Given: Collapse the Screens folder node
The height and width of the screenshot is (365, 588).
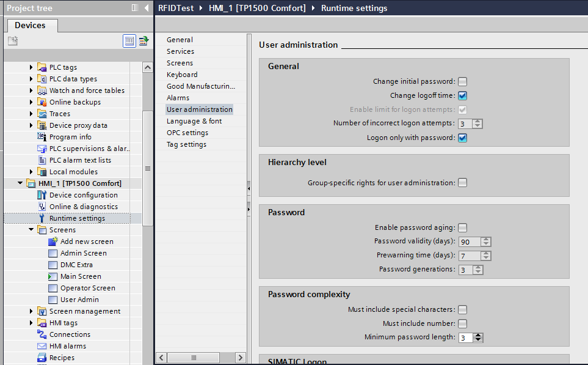Looking at the screenshot, I should tap(31, 230).
